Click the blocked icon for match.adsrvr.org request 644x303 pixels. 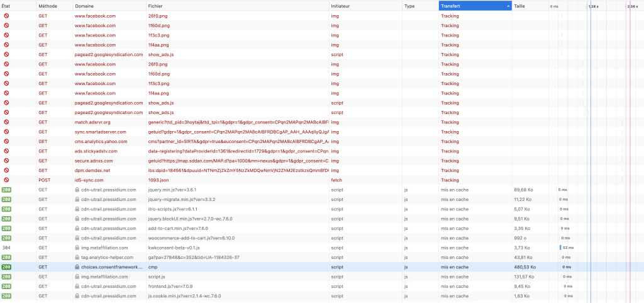tap(6, 122)
